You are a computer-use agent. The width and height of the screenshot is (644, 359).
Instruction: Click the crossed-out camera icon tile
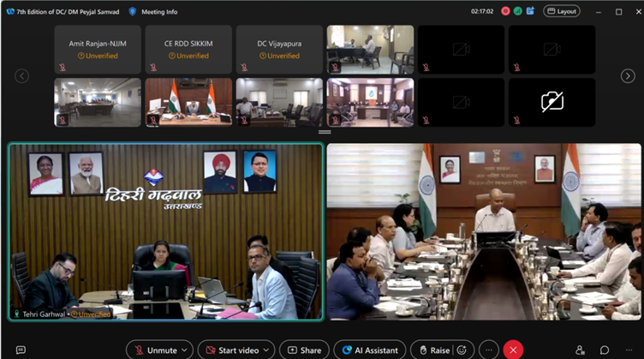coord(552,102)
